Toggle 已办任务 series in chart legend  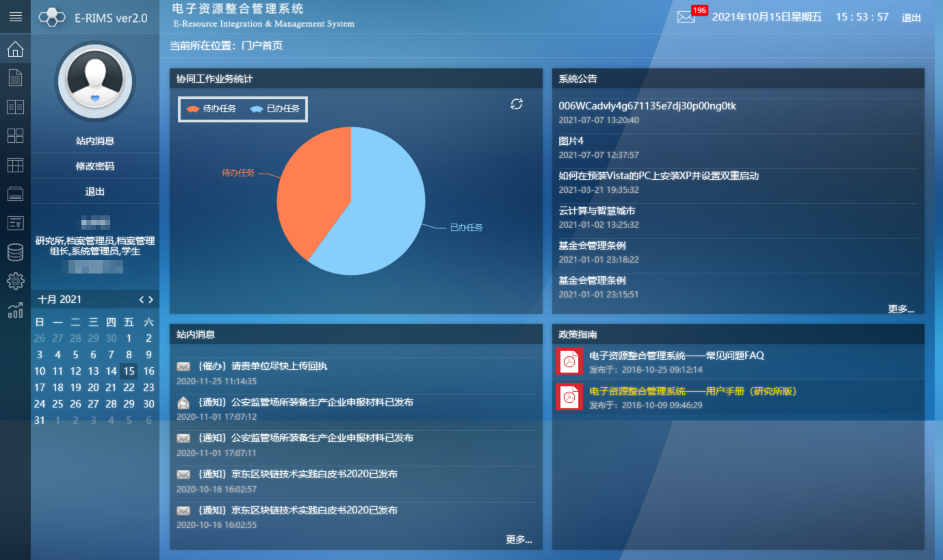pos(275,109)
